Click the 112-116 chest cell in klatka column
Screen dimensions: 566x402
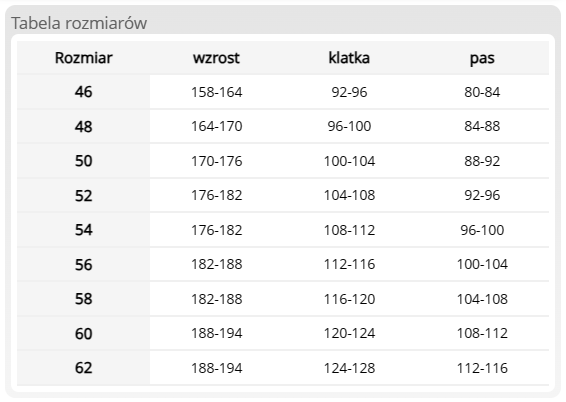pos(349,264)
